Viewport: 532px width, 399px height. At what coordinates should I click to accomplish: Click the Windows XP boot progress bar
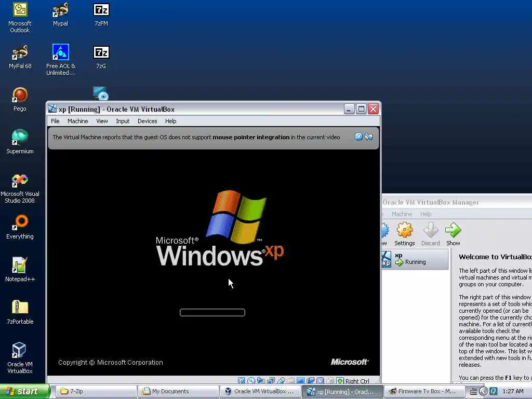[x=212, y=312]
